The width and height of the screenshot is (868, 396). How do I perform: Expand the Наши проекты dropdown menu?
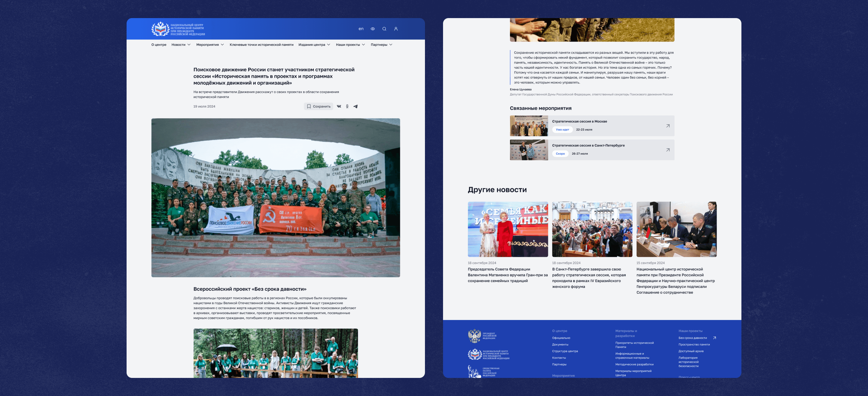tap(351, 45)
